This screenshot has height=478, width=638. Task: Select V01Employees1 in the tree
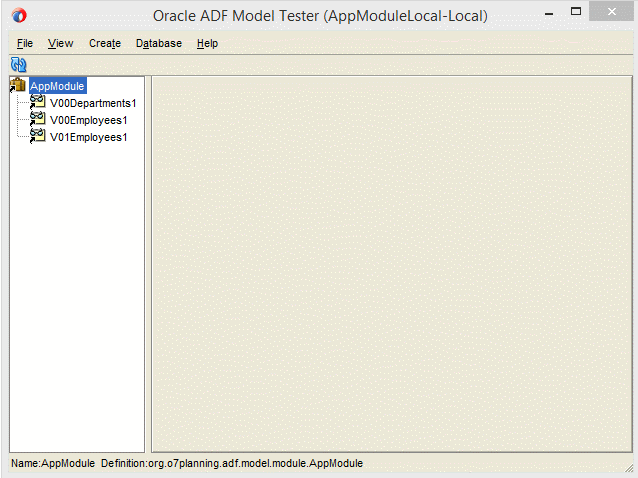coord(88,138)
